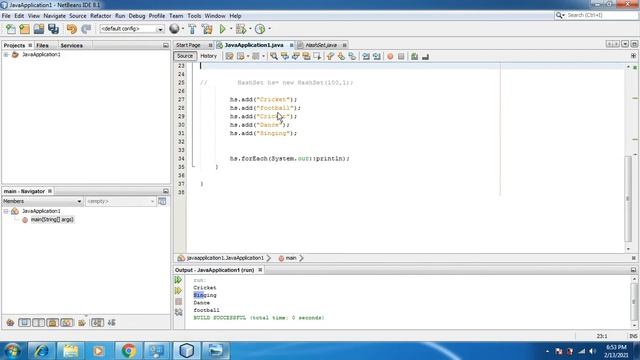This screenshot has height=360, width=640.
Task: Open the Members dropdown in Navigator
Action: (42, 201)
